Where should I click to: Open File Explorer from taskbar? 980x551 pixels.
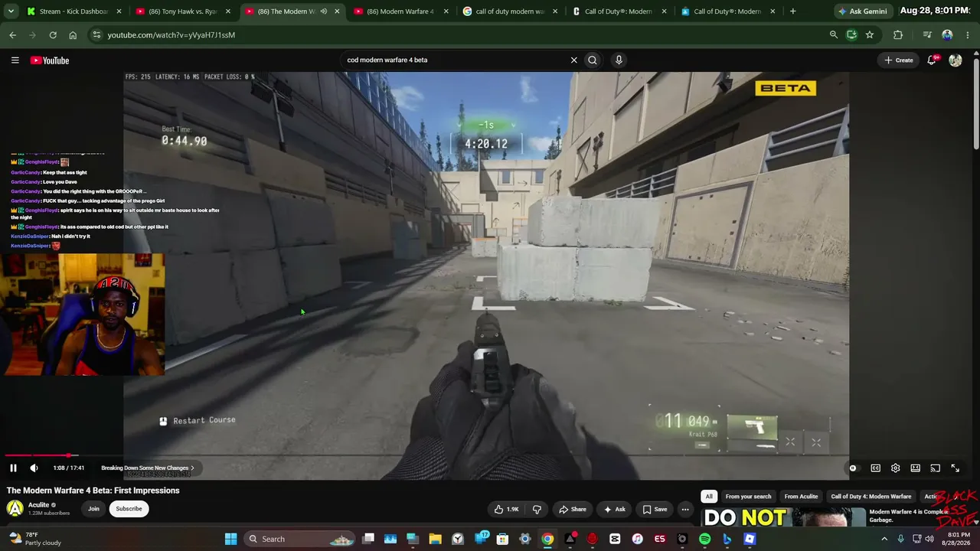pos(435,539)
